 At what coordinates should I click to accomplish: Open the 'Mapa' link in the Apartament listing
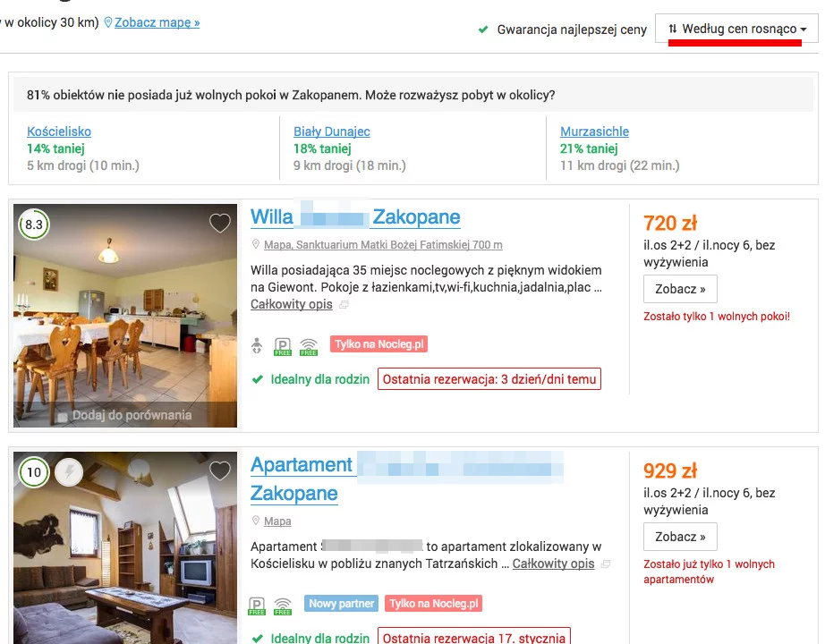[277, 521]
